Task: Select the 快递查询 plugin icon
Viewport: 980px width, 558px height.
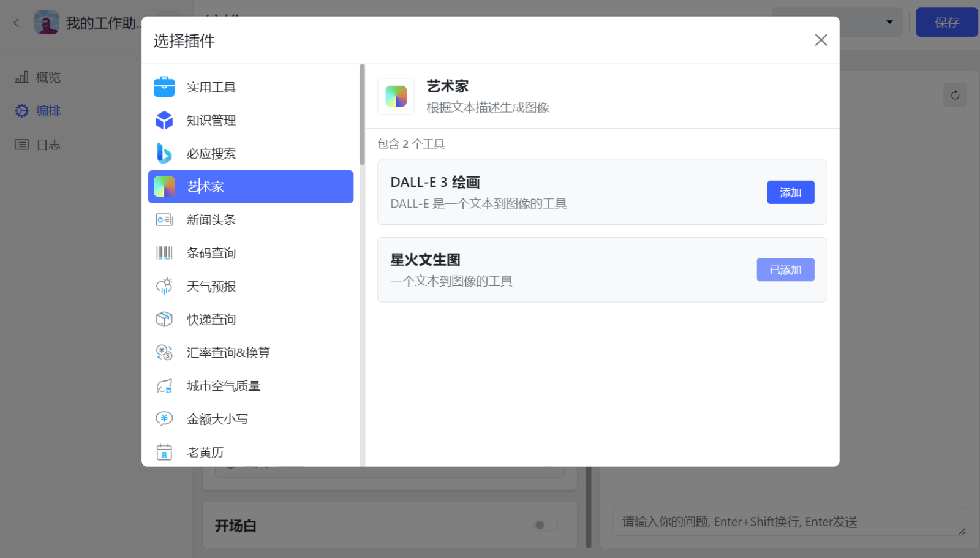Action: (x=164, y=319)
